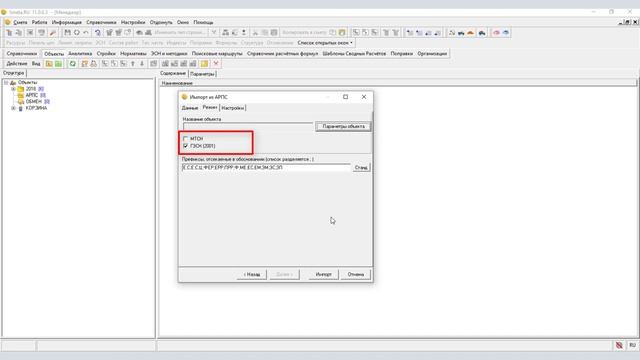640x360 pixels.
Task: Switch to the Настройки tab in import dialog
Action: pos(233,108)
